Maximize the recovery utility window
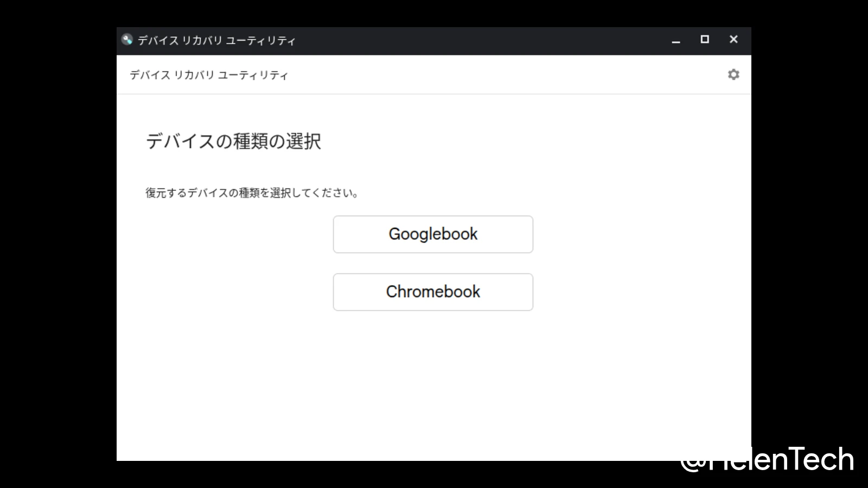This screenshot has height=488, width=868. coord(705,40)
